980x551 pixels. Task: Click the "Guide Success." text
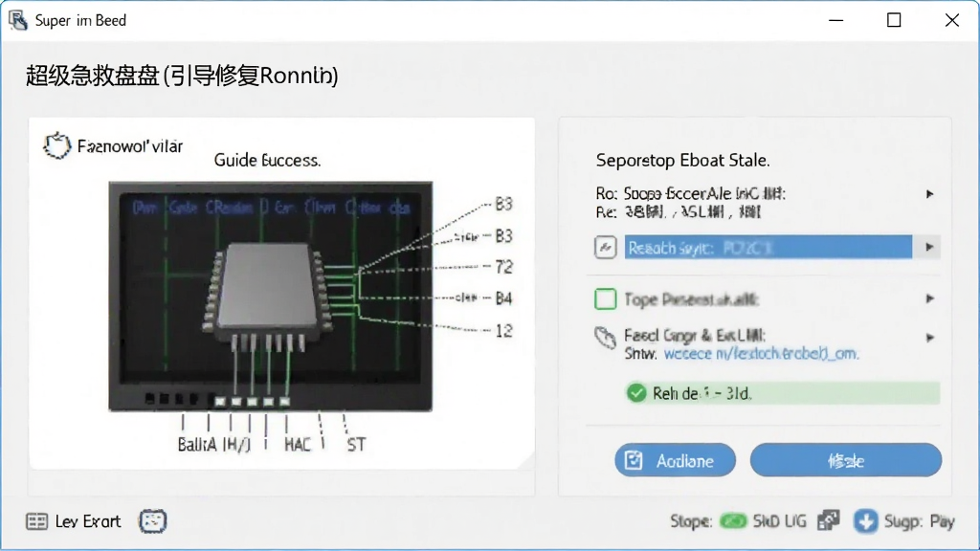pyautogui.click(x=267, y=161)
